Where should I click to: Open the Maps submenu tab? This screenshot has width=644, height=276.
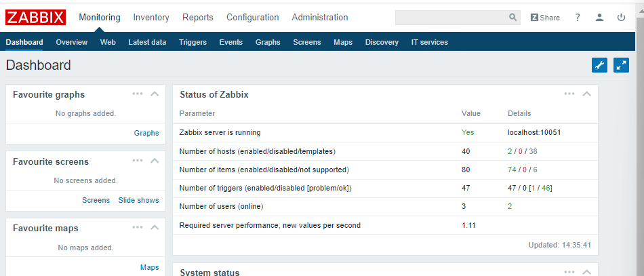[x=343, y=42]
